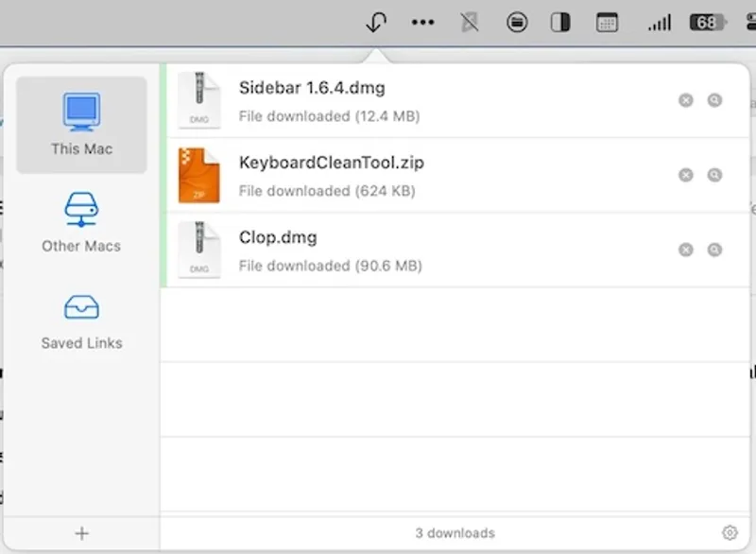Remove Sidebar 1.6.4.dmg from the list
The height and width of the screenshot is (554, 756).
686,100
